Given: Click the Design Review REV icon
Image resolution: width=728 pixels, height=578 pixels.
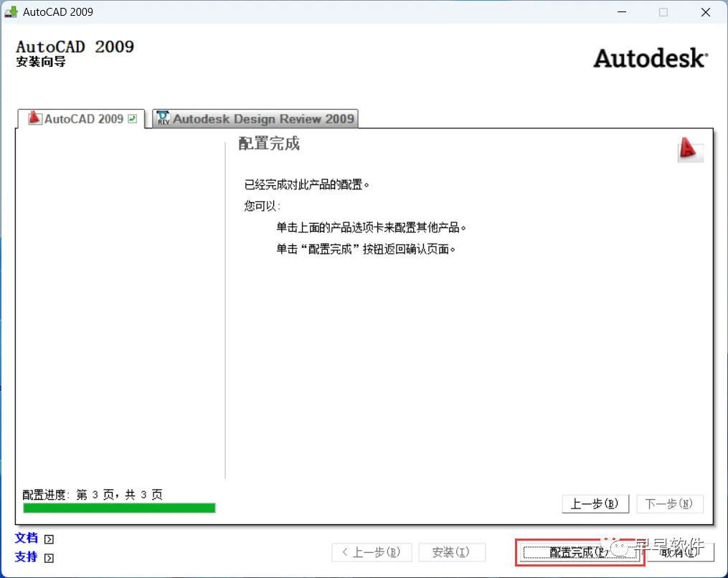Looking at the screenshot, I should point(163,118).
